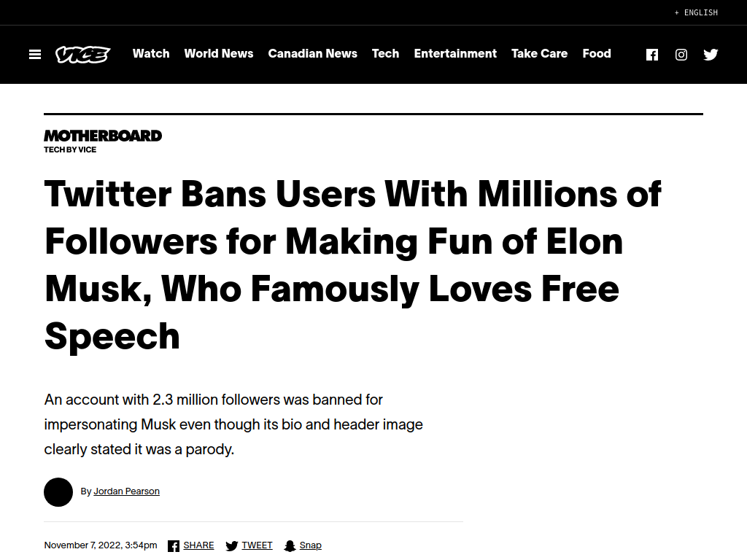Screen dimensions: 747x560
Task: Click the Motherboard Tech by VICE logo
Action: tap(103, 141)
